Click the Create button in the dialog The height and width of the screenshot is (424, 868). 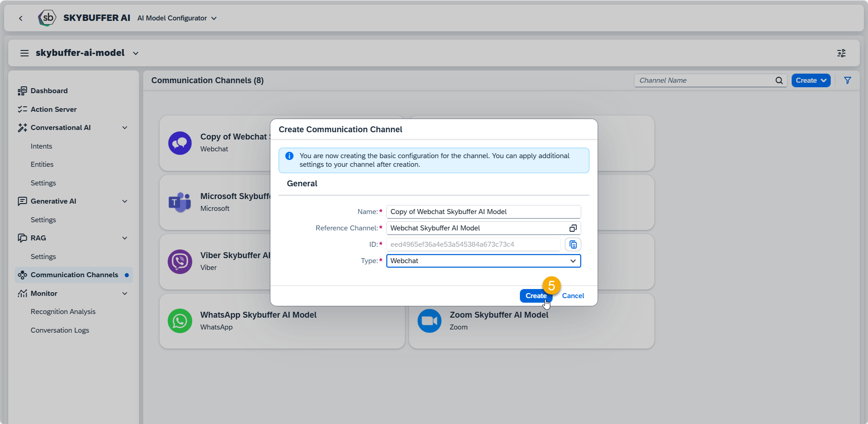coord(536,296)
